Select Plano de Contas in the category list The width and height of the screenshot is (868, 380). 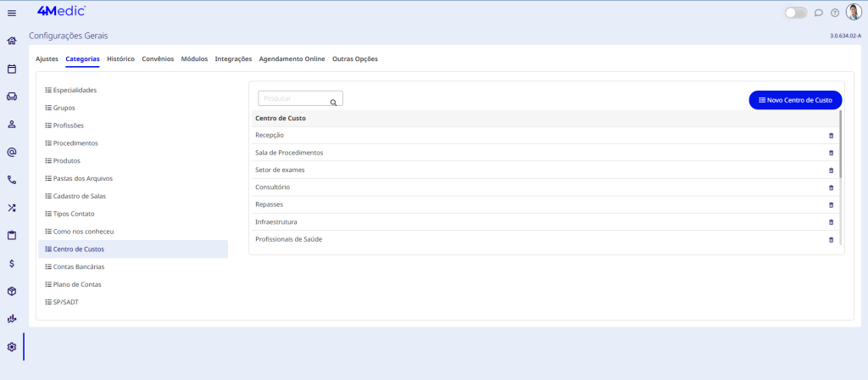(x=77, y=284)
